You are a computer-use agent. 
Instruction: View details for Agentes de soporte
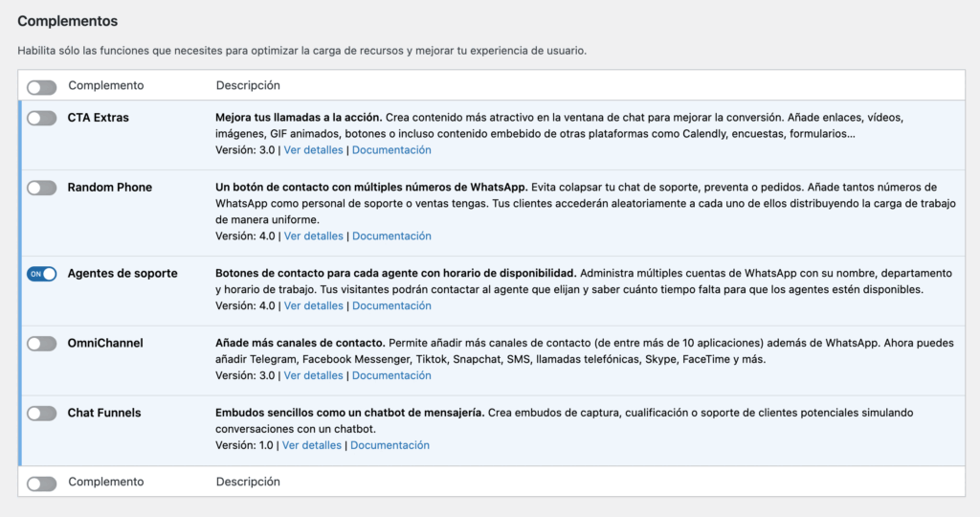313,306
